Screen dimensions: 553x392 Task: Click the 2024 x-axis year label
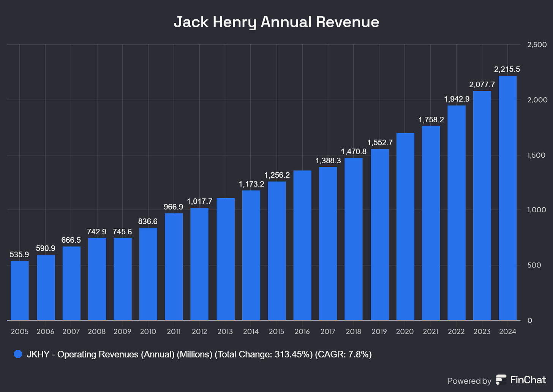[508, 332]
